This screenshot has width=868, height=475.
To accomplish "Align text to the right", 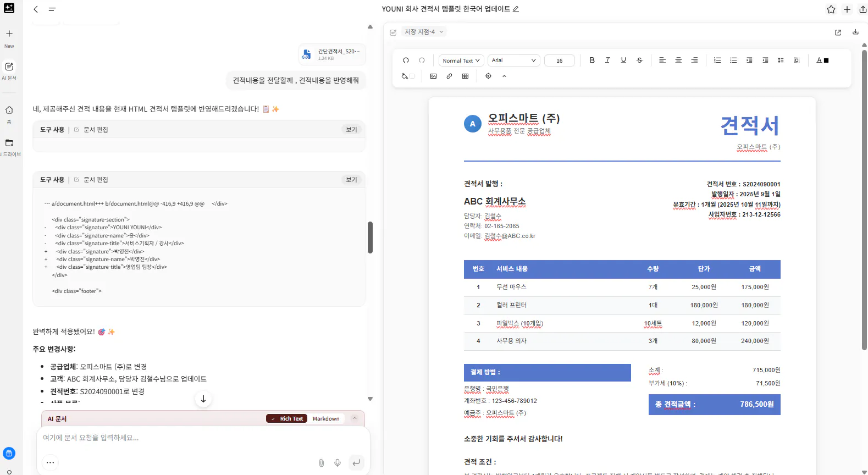I will pos(694,60).
